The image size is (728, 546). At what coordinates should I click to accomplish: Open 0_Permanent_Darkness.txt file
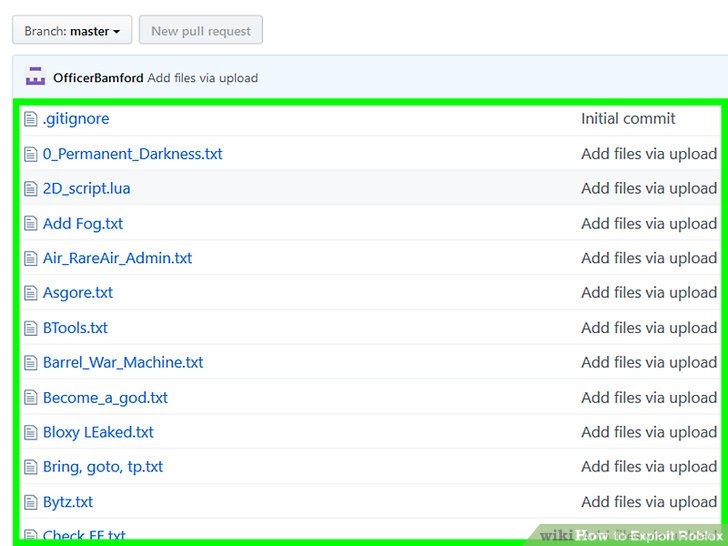point(132,154)
